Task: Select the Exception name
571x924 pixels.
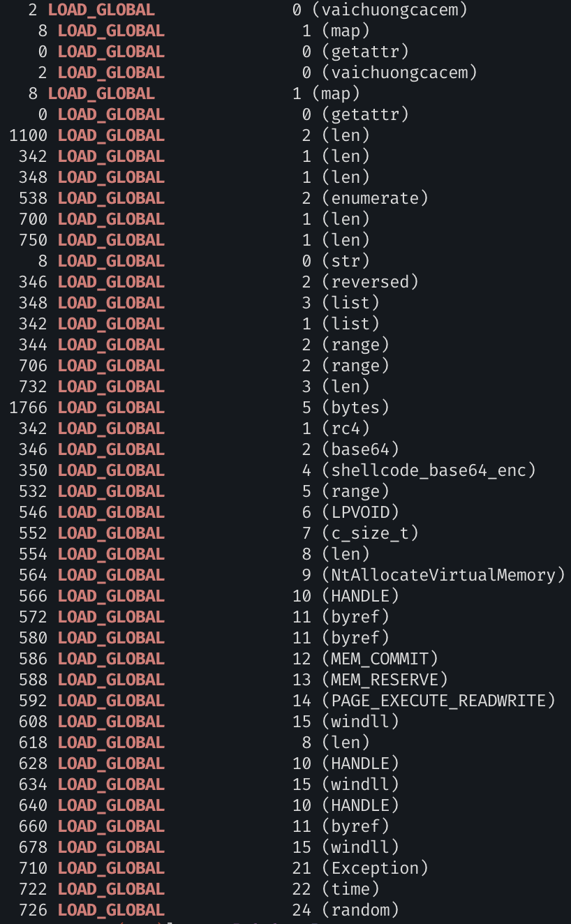Action: [x=375, y=868]
